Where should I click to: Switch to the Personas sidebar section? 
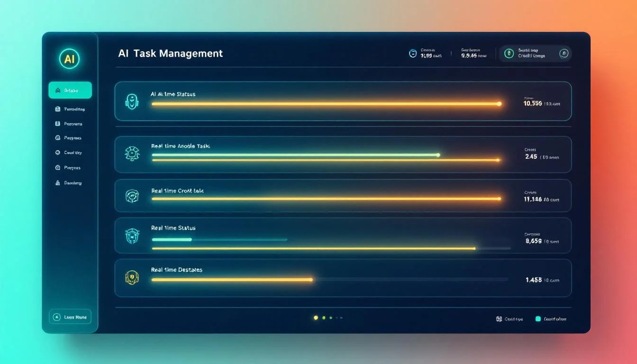pos(70,123)
